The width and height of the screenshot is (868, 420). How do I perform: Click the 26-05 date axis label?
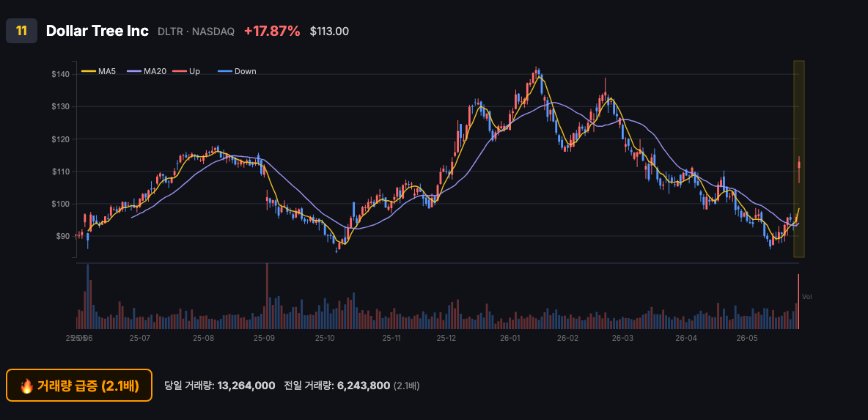click(746, 338)
